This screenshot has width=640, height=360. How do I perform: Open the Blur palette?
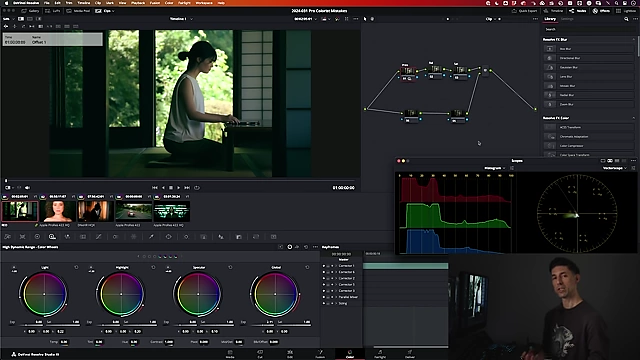click(221, 237)
